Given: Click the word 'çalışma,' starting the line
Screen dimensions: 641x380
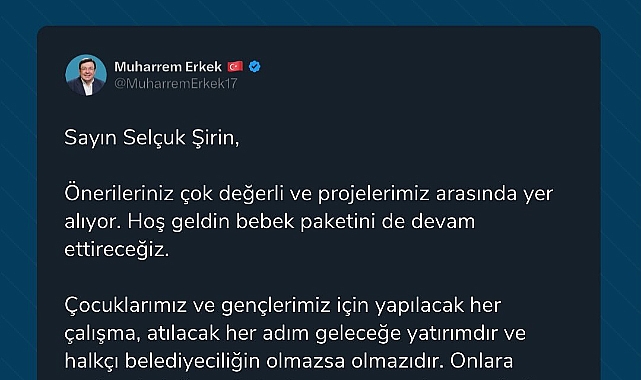Looking at the screenshot, I should click(x=103, y=334).
